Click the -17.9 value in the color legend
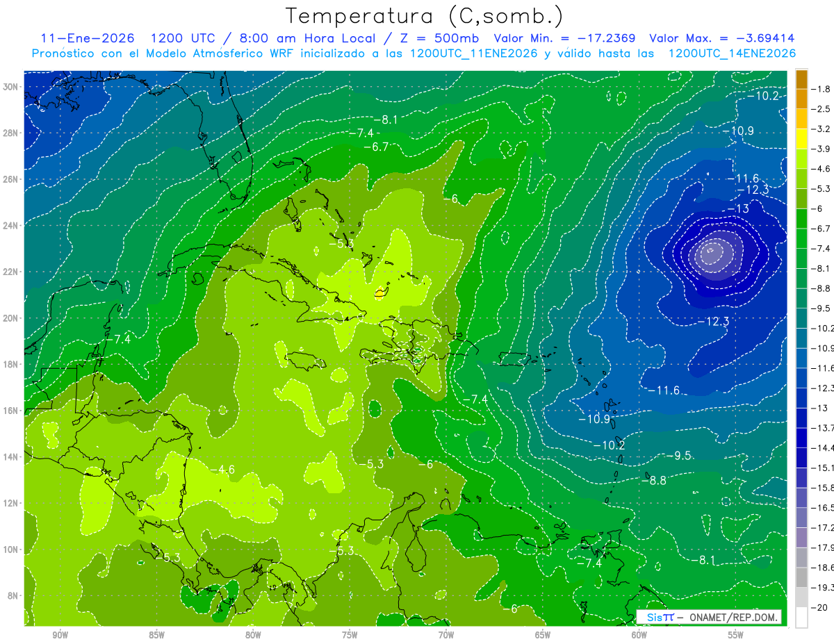Screen dimensions: 834x644 pos(822,547)
